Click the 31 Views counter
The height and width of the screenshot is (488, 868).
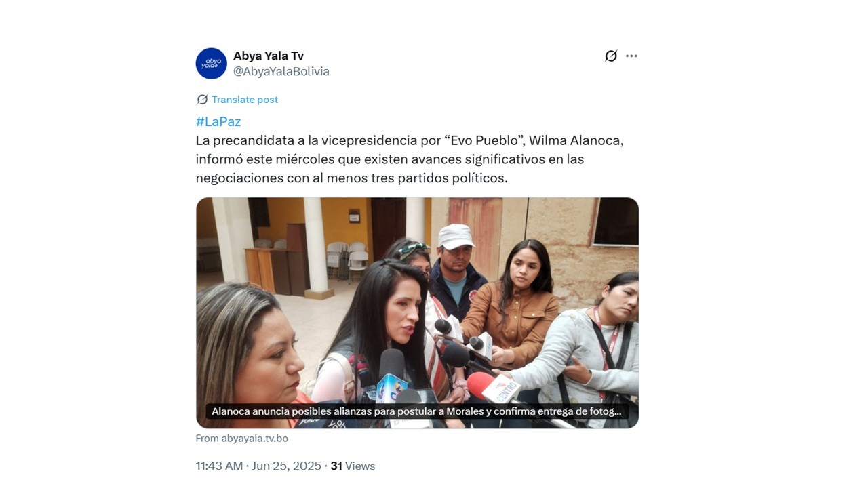click(353, 466)
